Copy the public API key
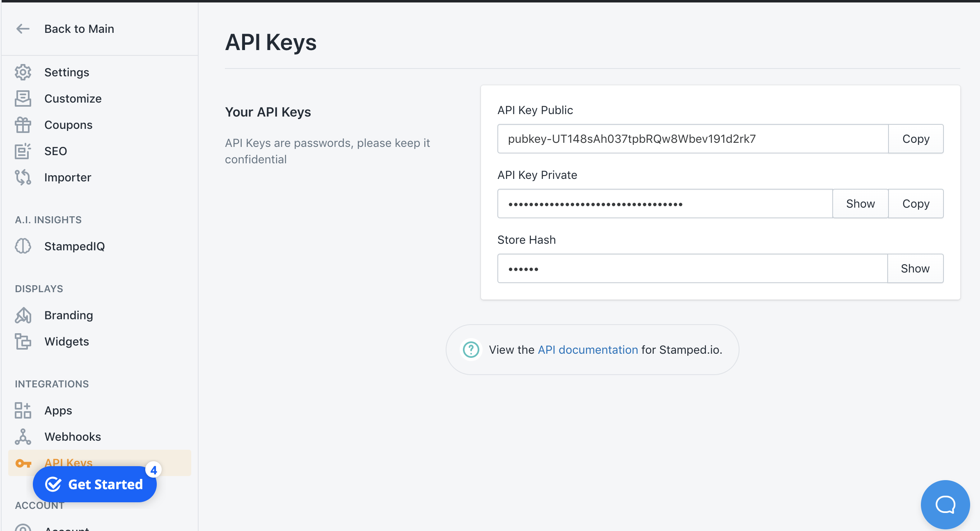 (x=916, y=139)
